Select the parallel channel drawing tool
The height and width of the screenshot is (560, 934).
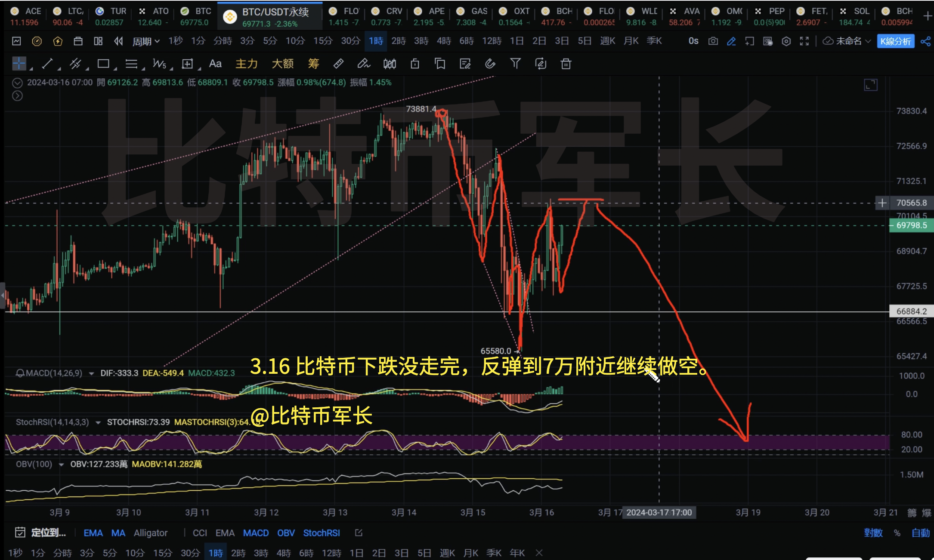coord(75,64)
